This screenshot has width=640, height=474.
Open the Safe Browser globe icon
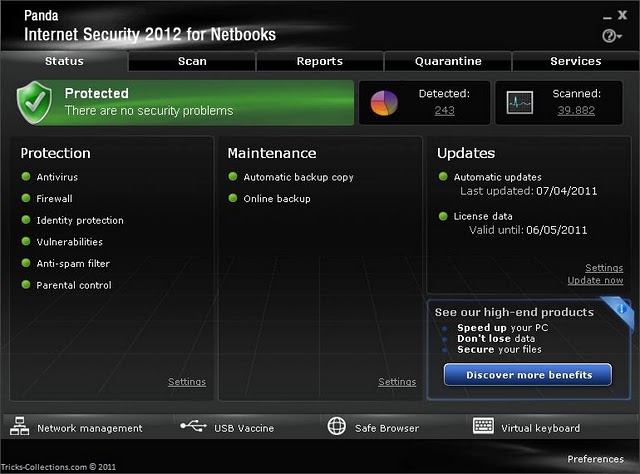tap(337, 427)
